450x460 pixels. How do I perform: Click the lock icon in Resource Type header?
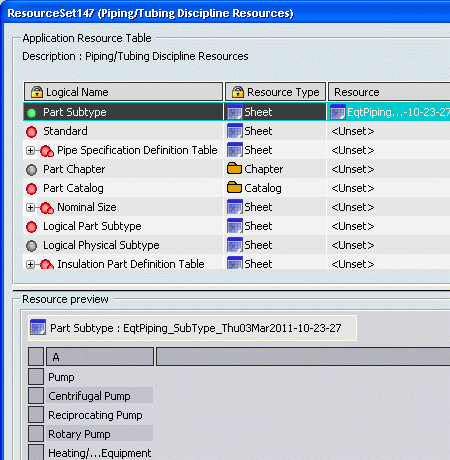[x=238, y=92]
